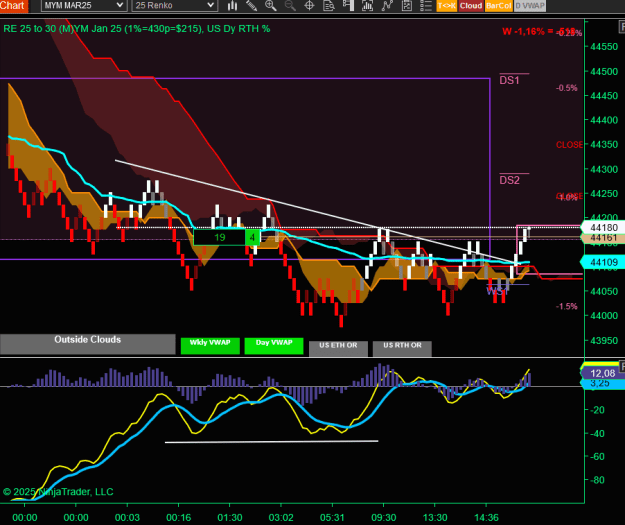This screenshot has height=525, width=625.
Task: Toggle the US RTH OR button
Action: pos(402,348)
